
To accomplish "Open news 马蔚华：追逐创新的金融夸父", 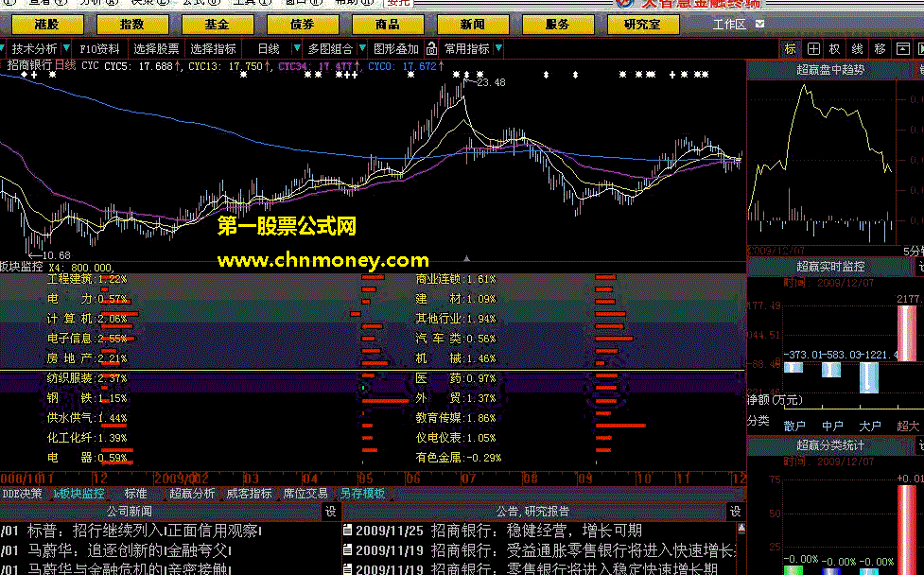I will coord(130,550).
